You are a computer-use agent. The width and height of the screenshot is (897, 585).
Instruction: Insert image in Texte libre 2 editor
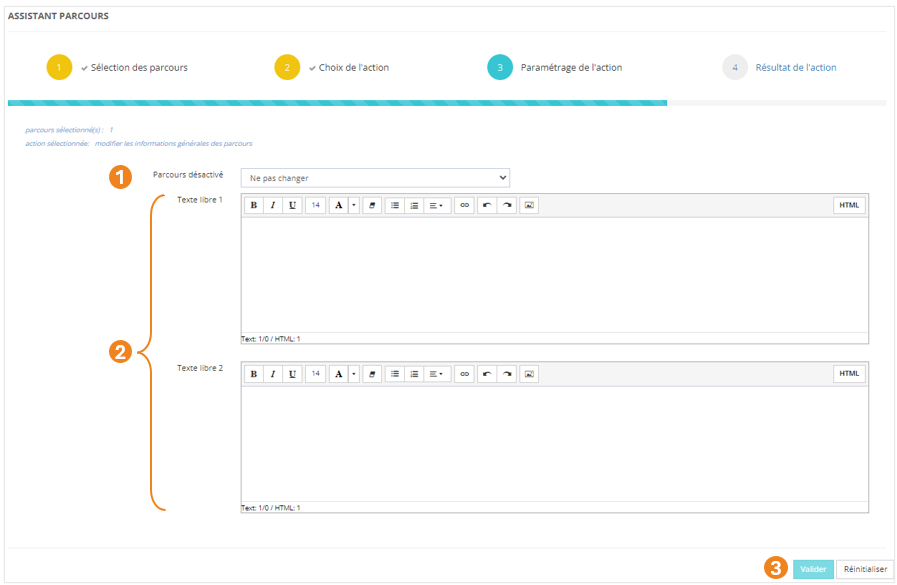(x=530, y=374)
